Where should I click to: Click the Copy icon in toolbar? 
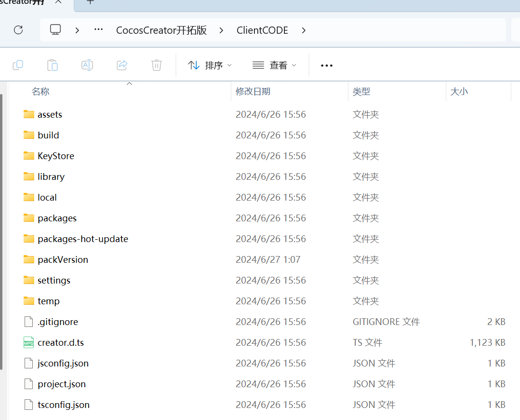tap(18, 65)
